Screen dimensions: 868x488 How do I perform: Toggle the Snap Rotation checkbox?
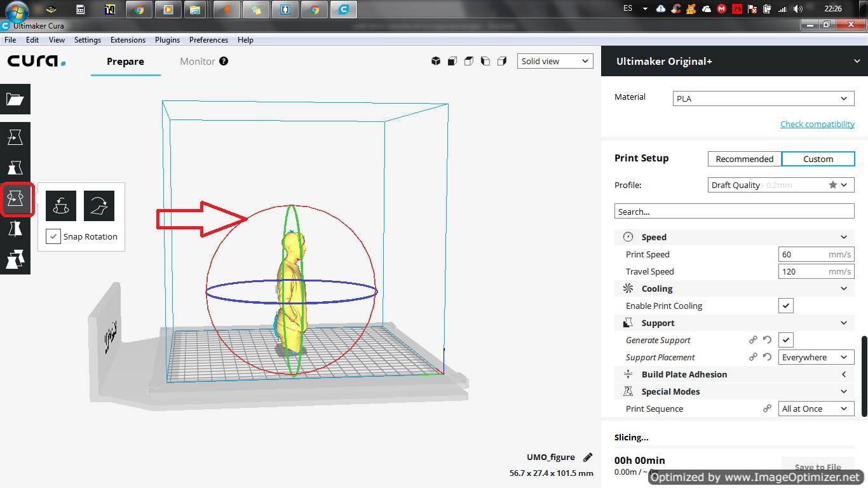pos(53,236)
